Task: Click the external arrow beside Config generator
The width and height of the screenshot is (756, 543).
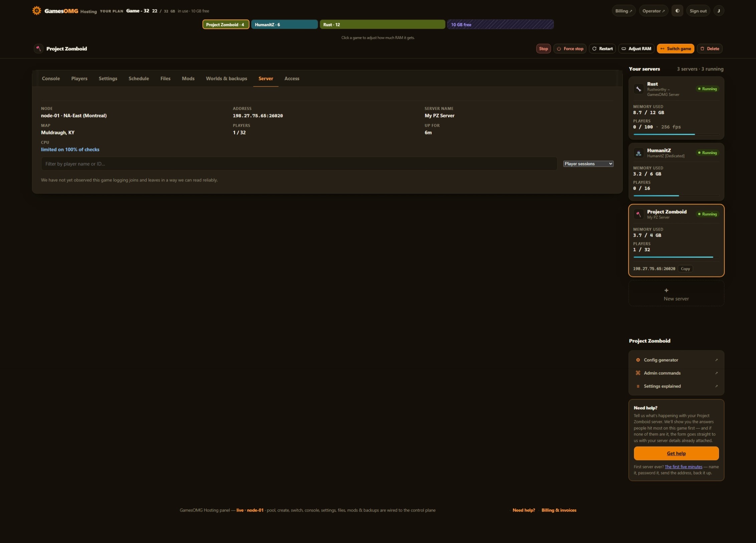Action: [x=716, y=360]
